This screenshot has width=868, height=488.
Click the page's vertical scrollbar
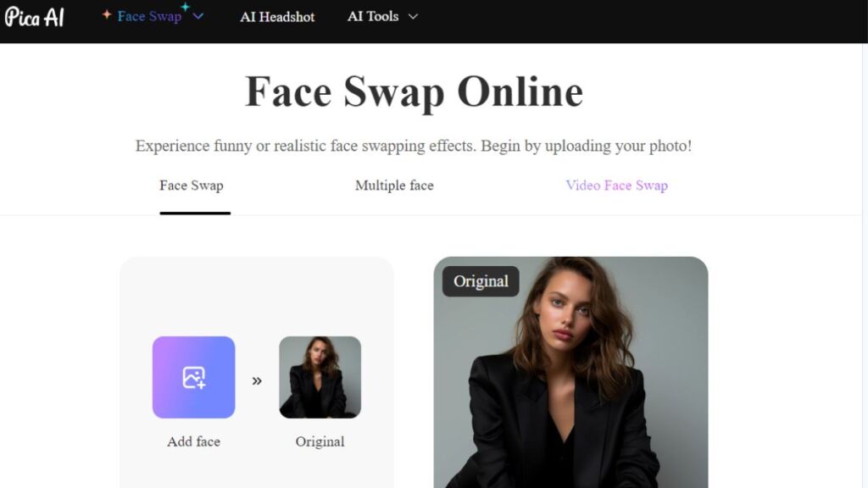point(865,265)
